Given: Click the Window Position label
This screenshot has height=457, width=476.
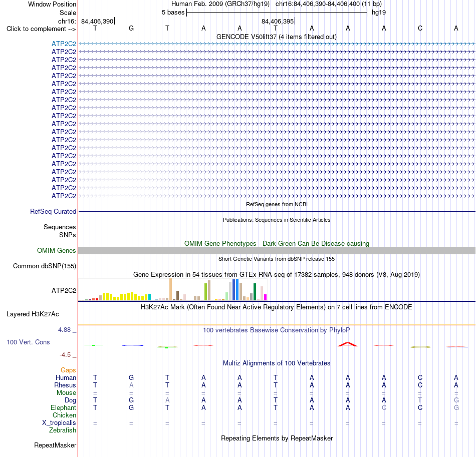Looking at the screenshot, I should click(52, 4).
